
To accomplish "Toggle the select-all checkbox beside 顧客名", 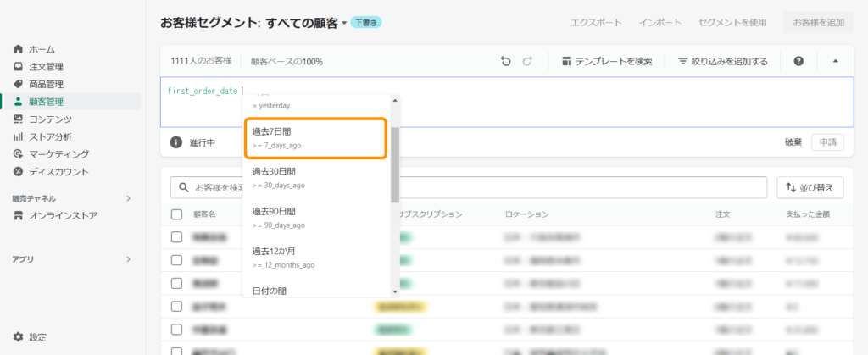I will coord(176,214).
